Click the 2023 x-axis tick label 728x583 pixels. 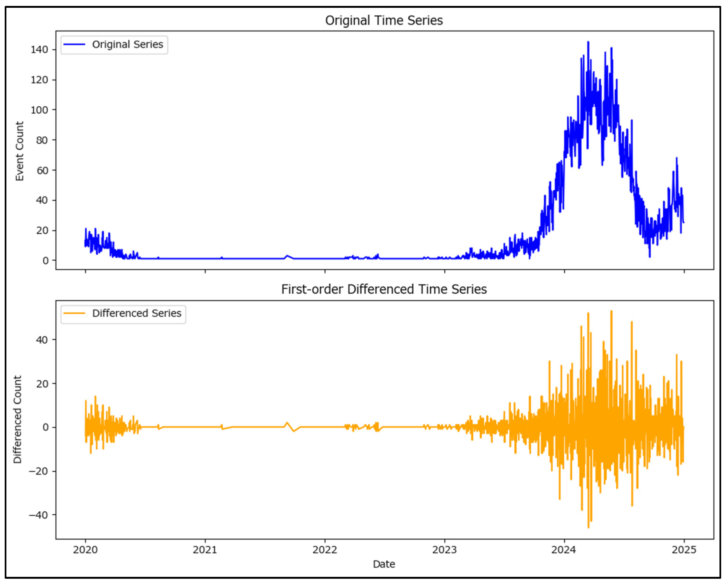(x=444, y=550)
